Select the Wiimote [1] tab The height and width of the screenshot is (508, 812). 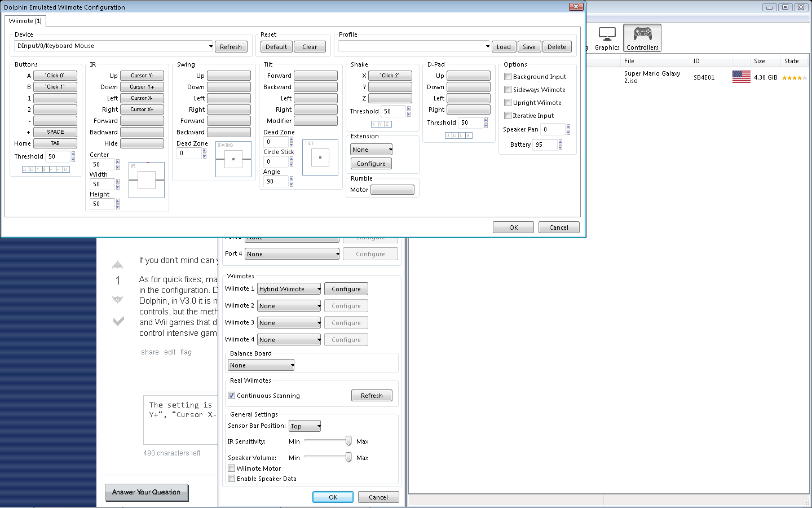(25, 21)
